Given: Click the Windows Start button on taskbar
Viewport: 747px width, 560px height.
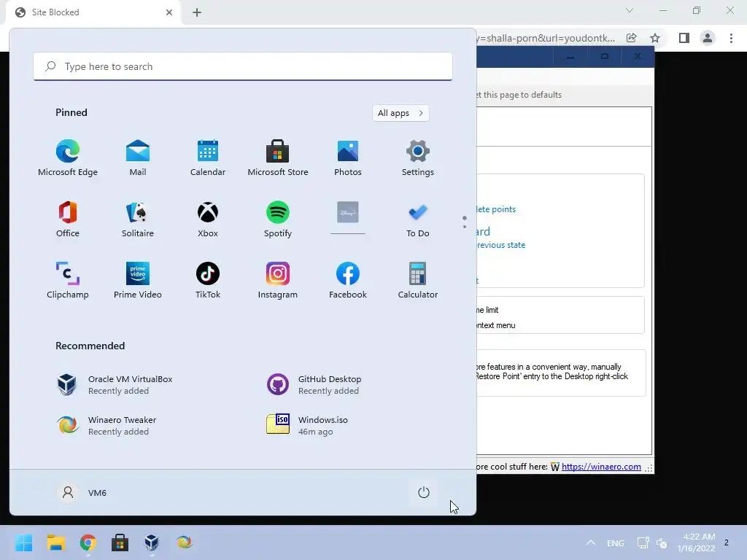Looking at the screenshot, I should tap(23, 542).
